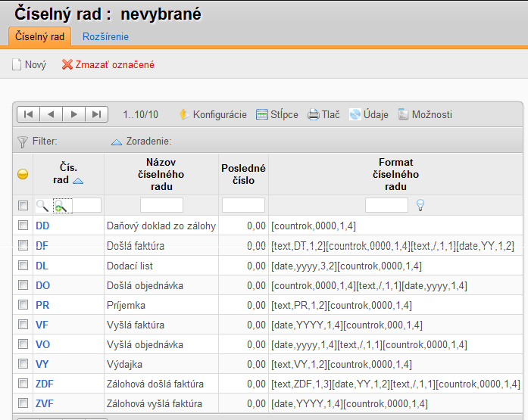Open the DF number series link
528x420 pixels.
coord(42,245)
